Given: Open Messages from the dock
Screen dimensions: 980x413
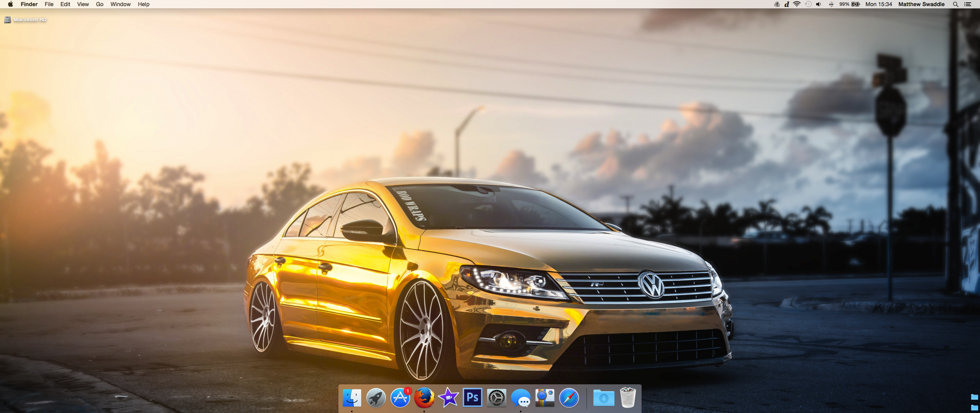Looking at the screenshot, I should click(x=521, y=398).
